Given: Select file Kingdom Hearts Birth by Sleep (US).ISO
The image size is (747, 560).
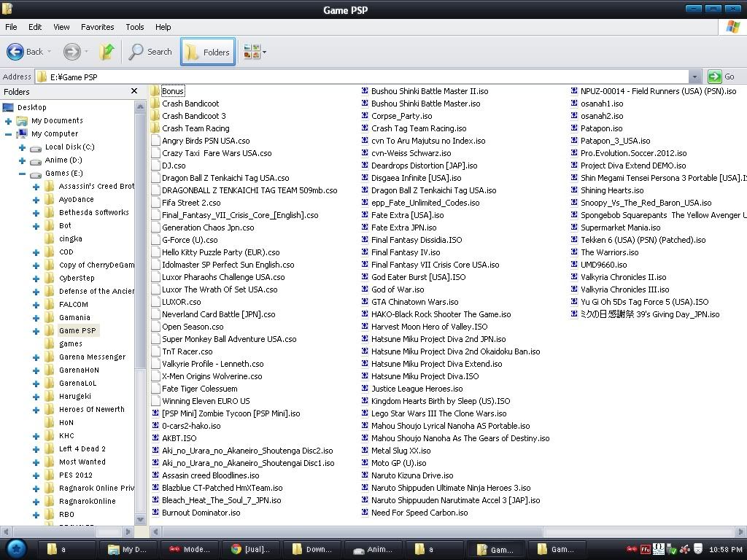Looking at the screenshot, I should [x=441, y=400].
